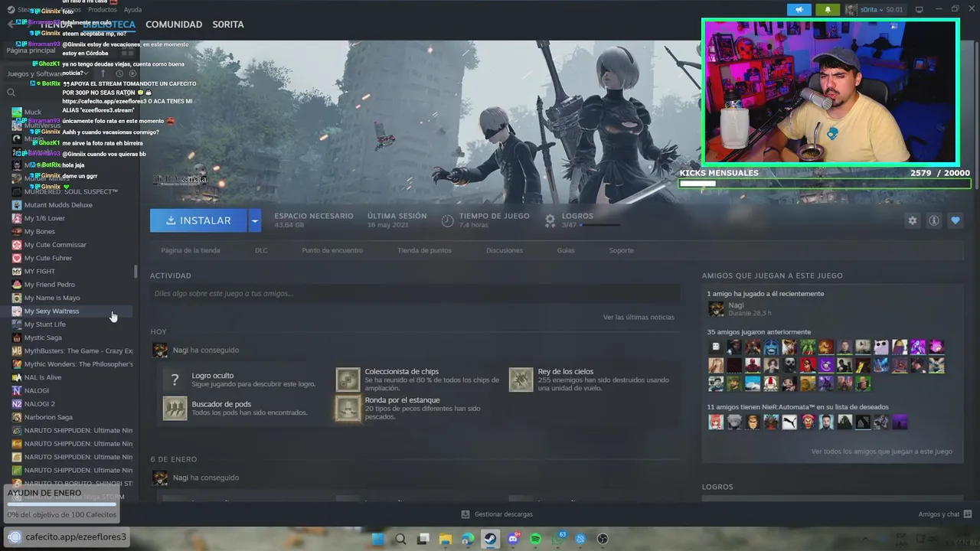Click the LOGROS progress bar
The height and width of the screenshot is (551, 980).
[x=600, y=225]
